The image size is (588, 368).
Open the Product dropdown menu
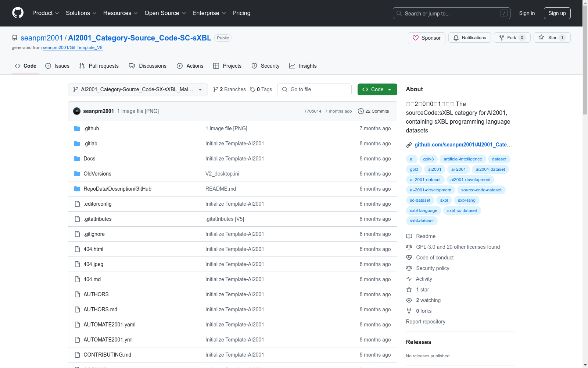(x=46, y=13)
